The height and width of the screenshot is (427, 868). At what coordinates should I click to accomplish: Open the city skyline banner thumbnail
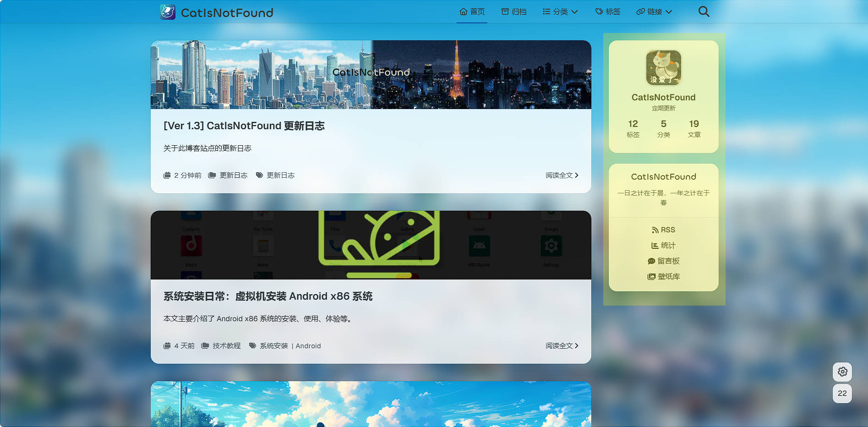pos(371,75)
